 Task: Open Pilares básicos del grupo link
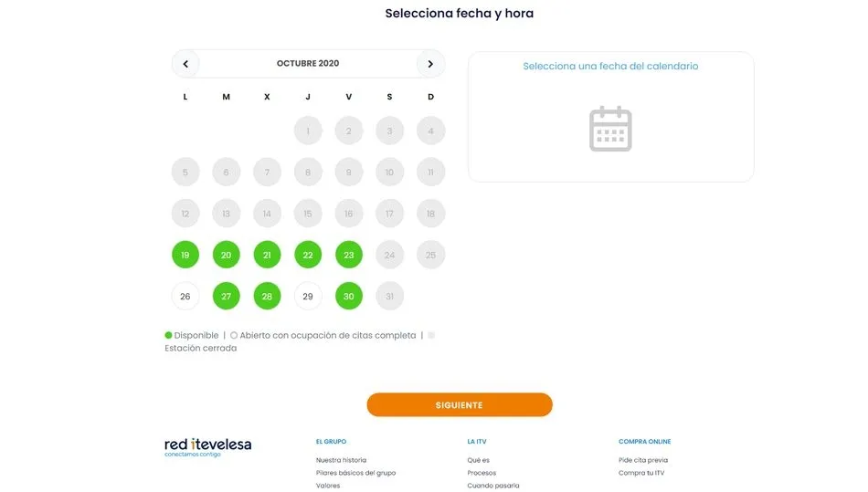355,473
